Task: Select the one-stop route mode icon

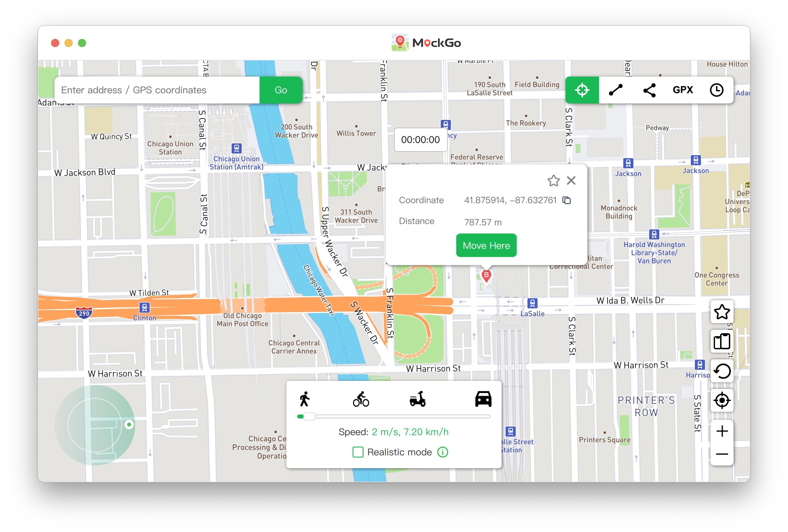Action: coord(616,90)
